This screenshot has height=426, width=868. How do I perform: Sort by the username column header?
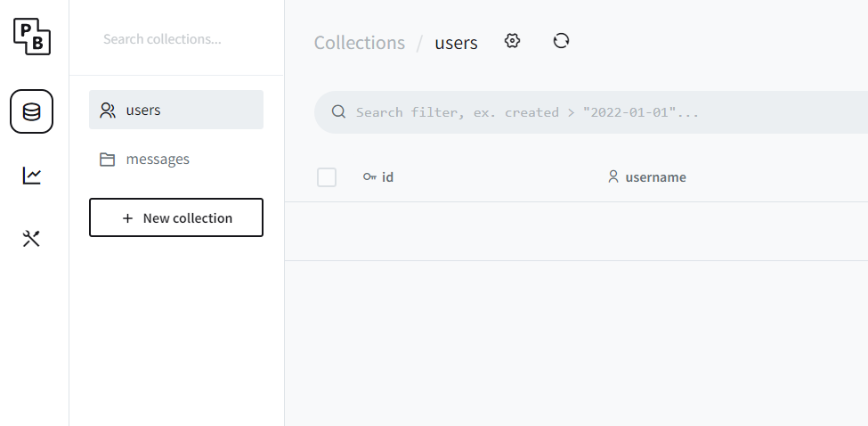click(x=655, y=177)
